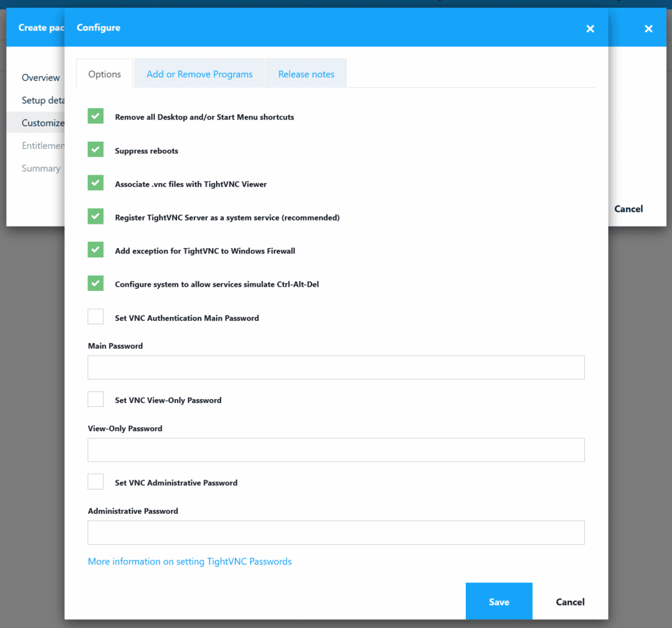Image resolution: width=672 pixels, height=628 pixels.
Task: Focus the View-Only Password text box
Action: click(336, 450)
